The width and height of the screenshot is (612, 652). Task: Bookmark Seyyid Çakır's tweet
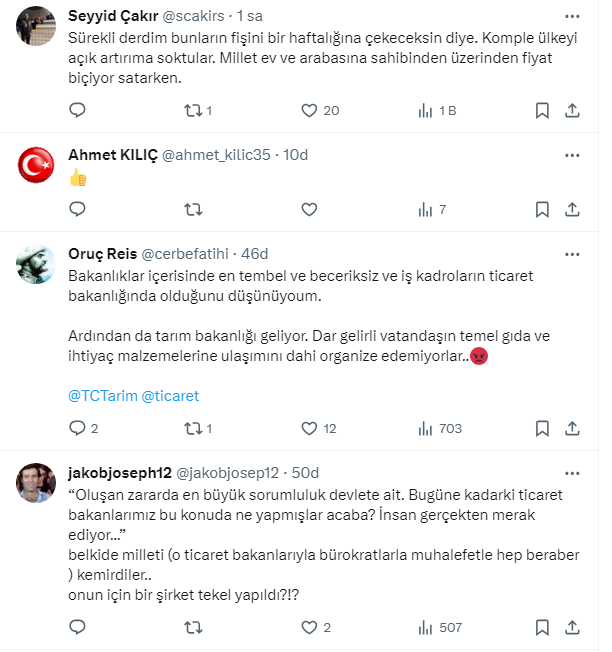tap(542, 111)
